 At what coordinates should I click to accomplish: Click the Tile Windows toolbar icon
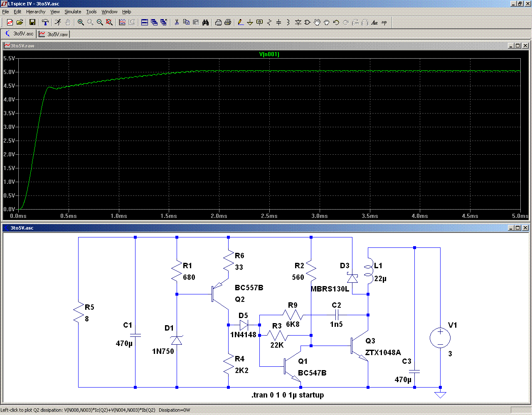point(145,22)
